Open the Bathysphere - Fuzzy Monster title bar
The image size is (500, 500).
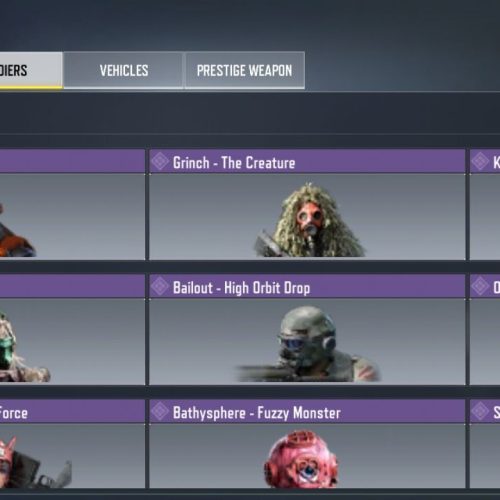point(307,412)
